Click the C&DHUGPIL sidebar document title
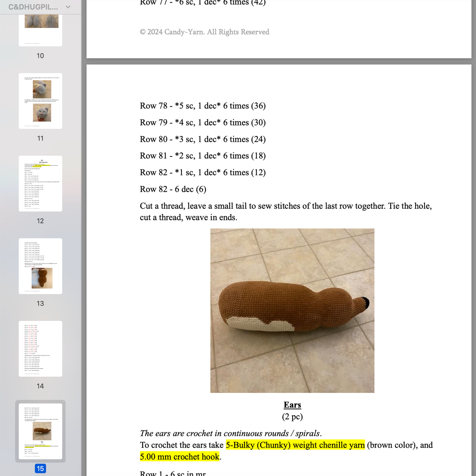 pos(33,7)
